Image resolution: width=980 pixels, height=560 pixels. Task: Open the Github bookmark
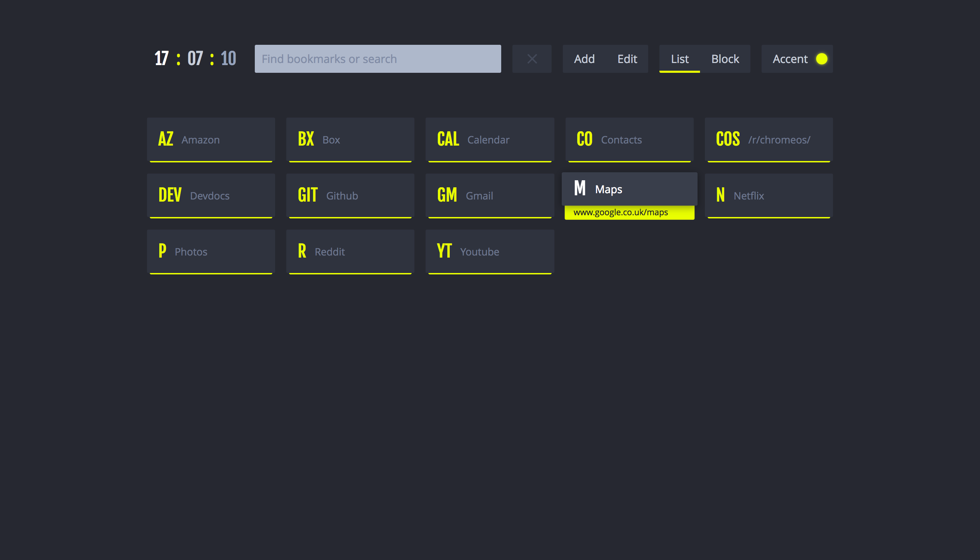pyautogui.click(x=350, y=196)
